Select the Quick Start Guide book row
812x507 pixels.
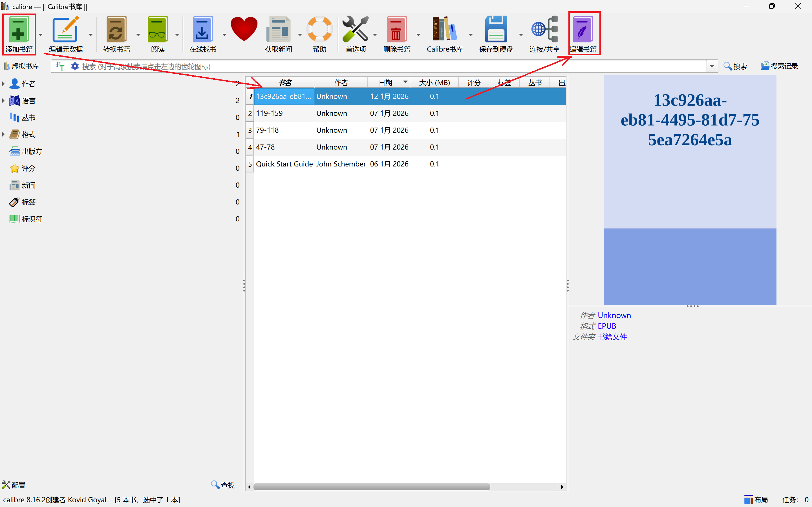pos(284,164)
